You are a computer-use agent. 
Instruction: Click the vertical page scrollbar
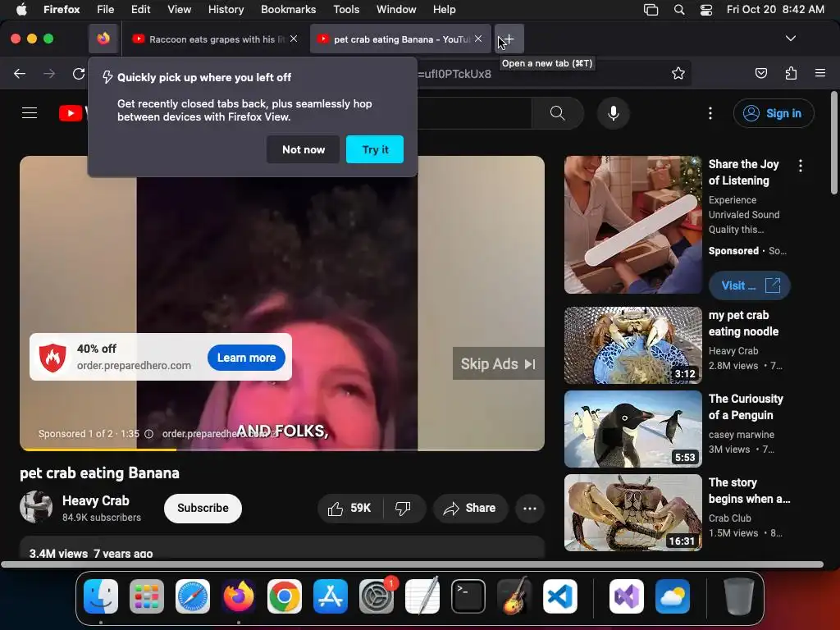coord(833,143)
